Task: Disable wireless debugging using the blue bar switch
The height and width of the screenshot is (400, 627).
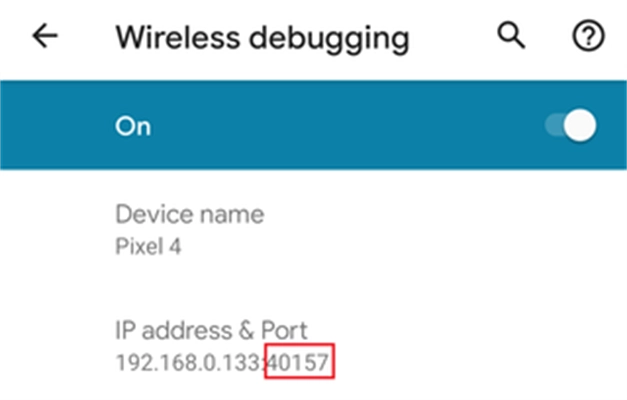Action: (571, 126)
